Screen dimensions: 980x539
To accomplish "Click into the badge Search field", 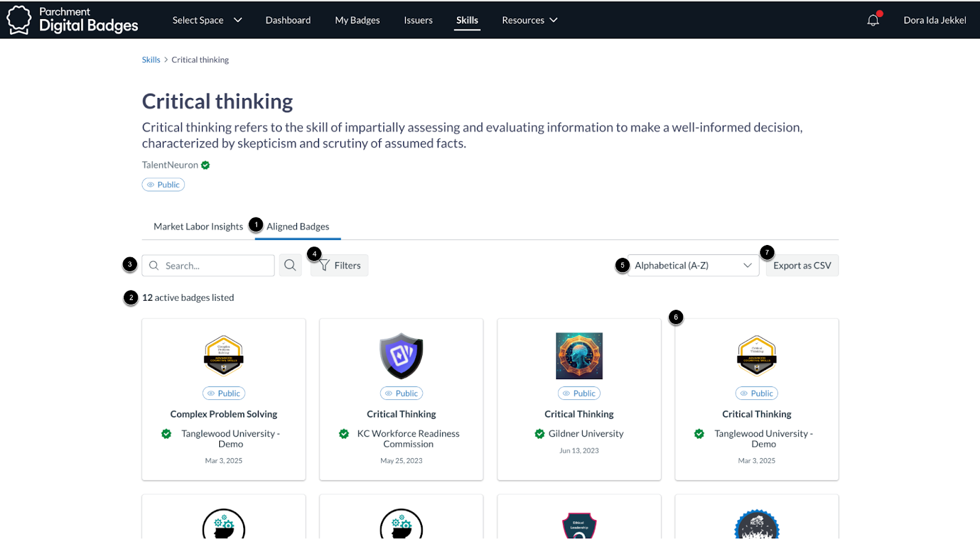I will point(208,265).
